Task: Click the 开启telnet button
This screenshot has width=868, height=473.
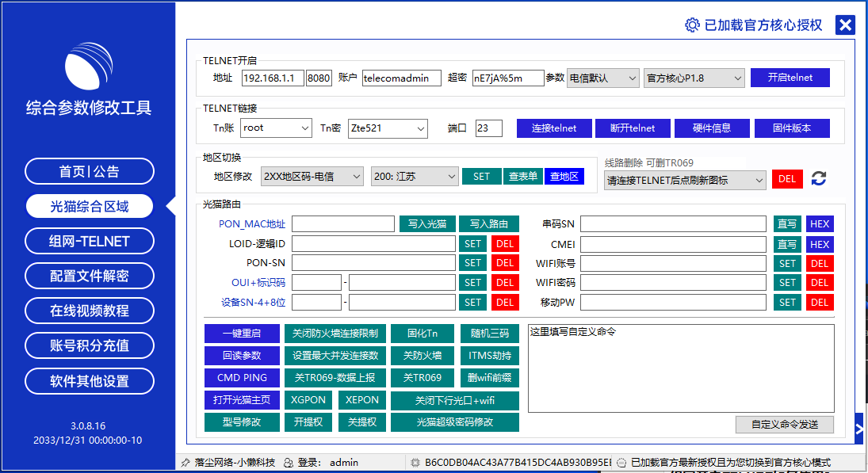Action: 790,78
